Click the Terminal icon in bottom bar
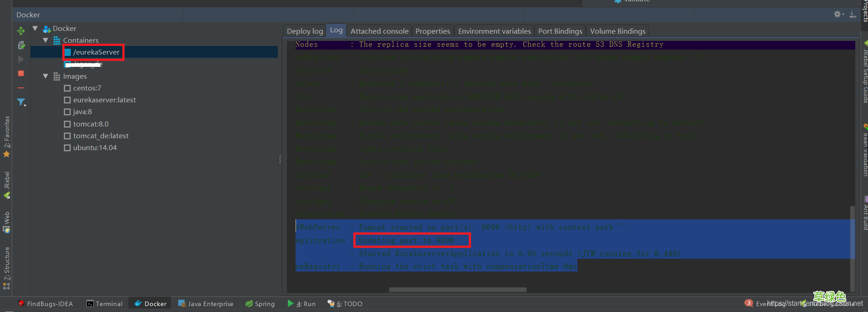This screenshot has height=312, width=868. [90, 304]
